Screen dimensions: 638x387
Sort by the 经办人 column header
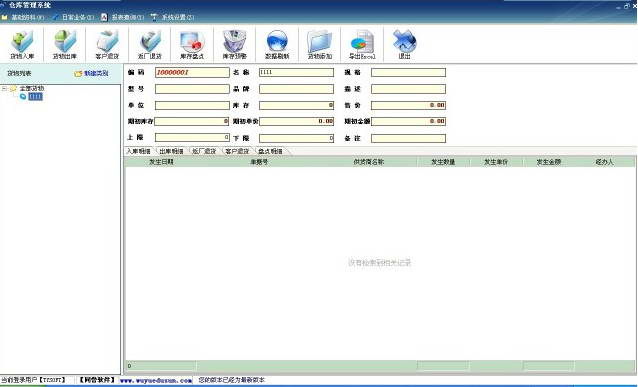[604, 162]
